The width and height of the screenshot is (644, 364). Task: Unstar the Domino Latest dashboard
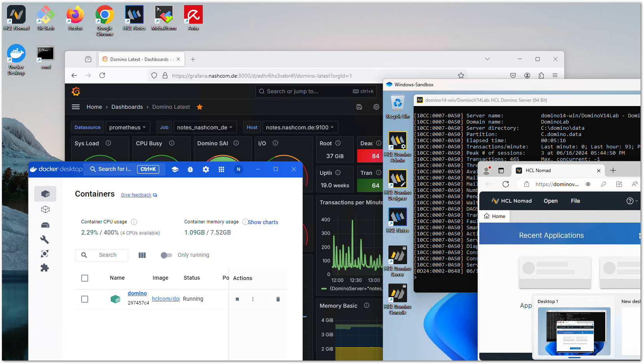pos(200,107)
